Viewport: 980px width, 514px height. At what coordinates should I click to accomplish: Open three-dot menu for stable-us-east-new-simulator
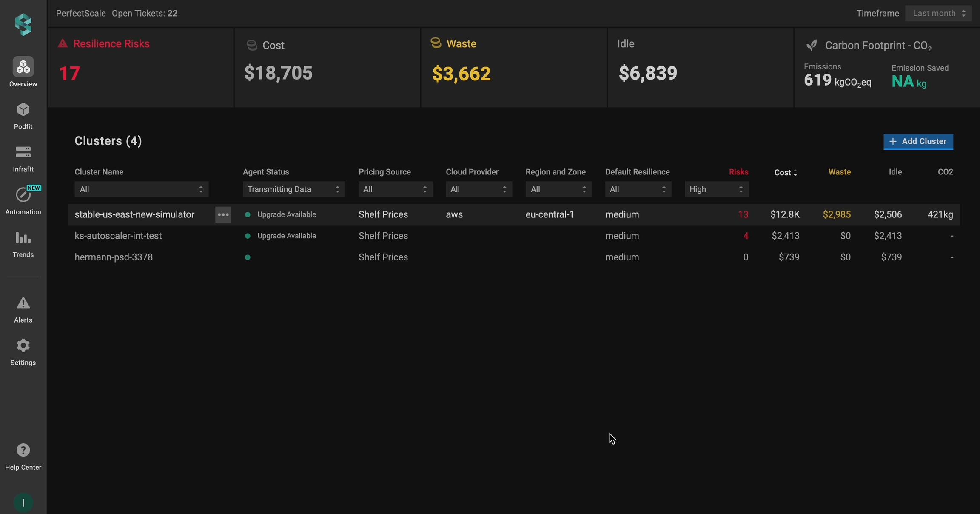point(223,214)
